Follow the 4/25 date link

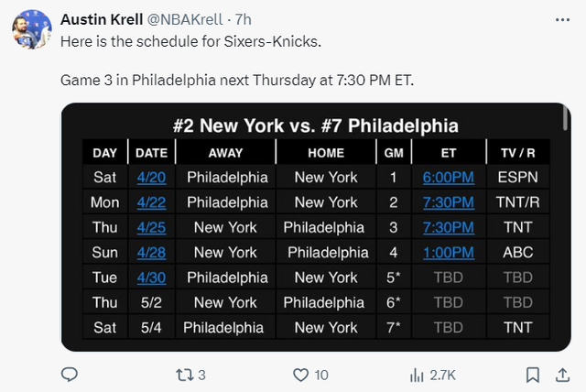coord(150,226)
